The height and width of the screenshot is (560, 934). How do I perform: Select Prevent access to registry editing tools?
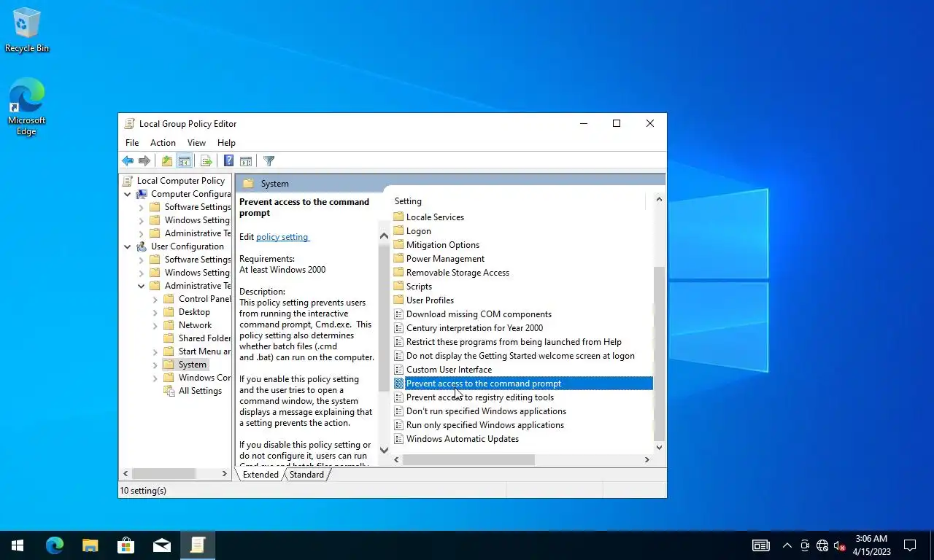pyautogui.click(x=479, y=397)
